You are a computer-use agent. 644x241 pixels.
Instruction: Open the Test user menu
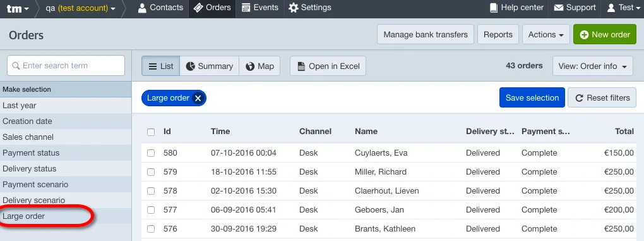click(623, 8)
